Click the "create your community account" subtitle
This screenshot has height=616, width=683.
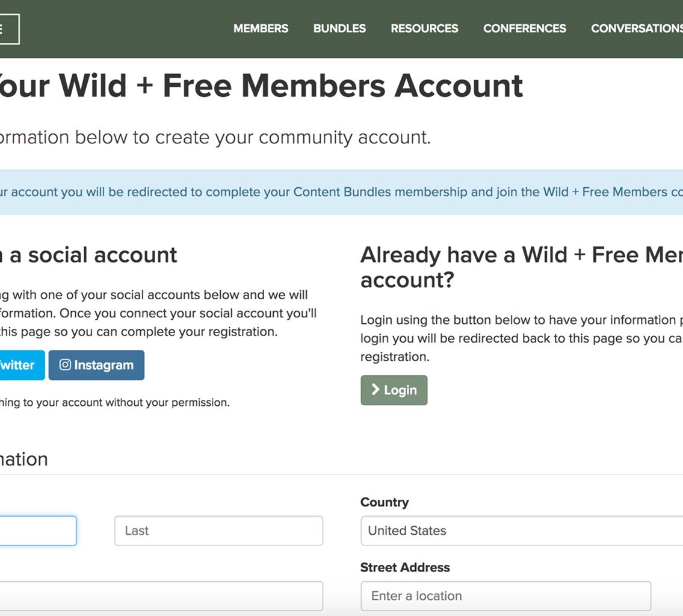(x=214, y=137)
